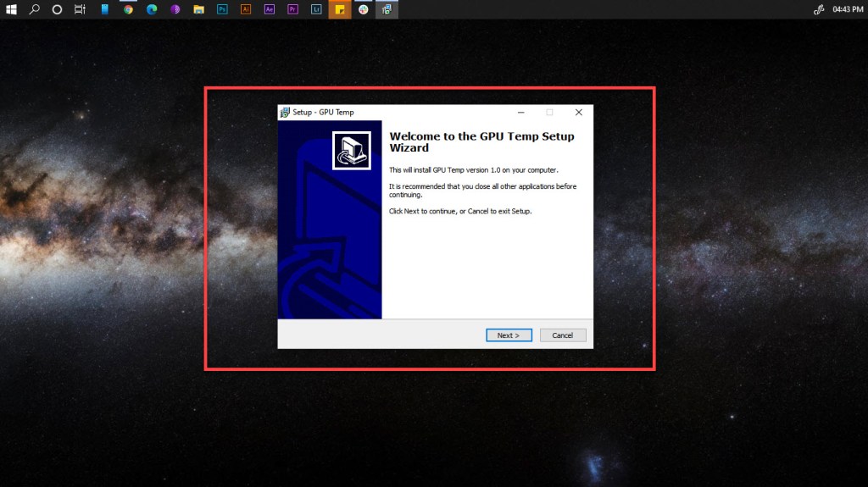Cancel the GPU Temp setup wizard

pyautogui.click(x=563, y=335)
